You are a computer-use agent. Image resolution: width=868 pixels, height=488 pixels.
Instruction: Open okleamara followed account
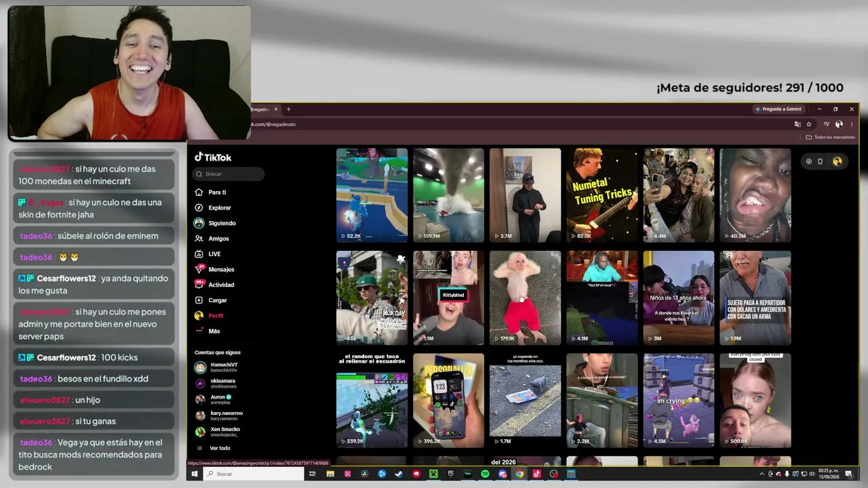216,384
